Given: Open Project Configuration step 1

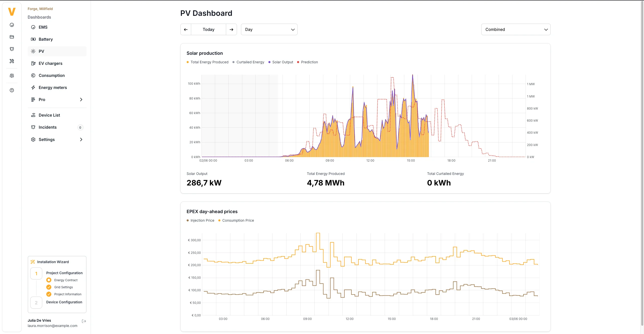Looking at the screenshot, I should pos(64,273).
